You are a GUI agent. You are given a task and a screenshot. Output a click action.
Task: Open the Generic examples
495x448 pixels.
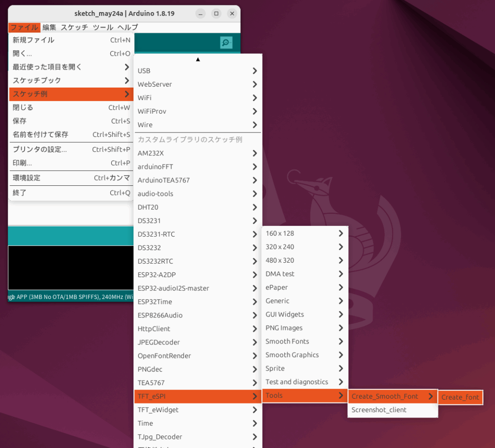[305, 301]
